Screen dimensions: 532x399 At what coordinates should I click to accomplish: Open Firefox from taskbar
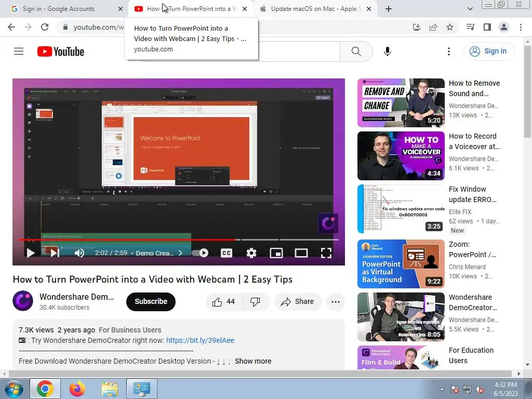pyautogui.click(x=77, y=389)
